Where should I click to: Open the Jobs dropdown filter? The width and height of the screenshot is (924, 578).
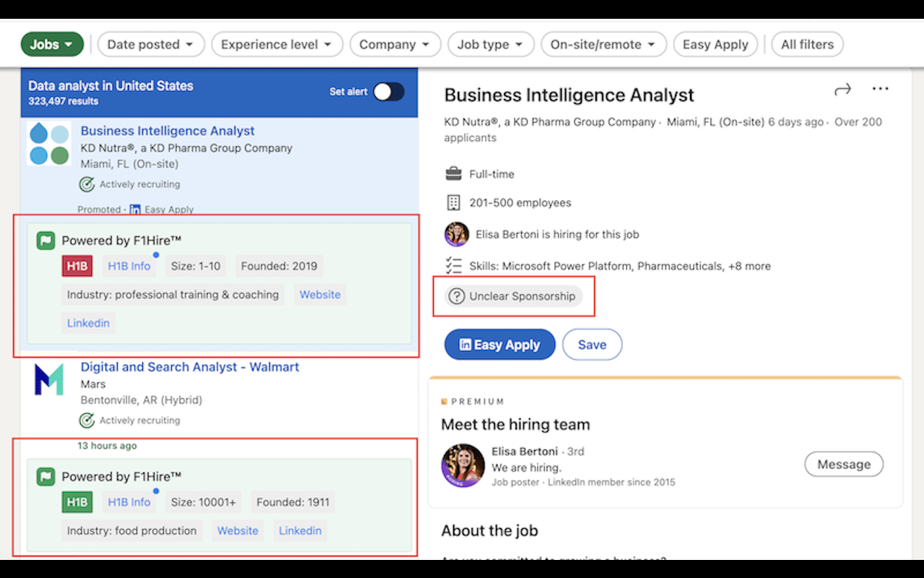pos(52,44)
